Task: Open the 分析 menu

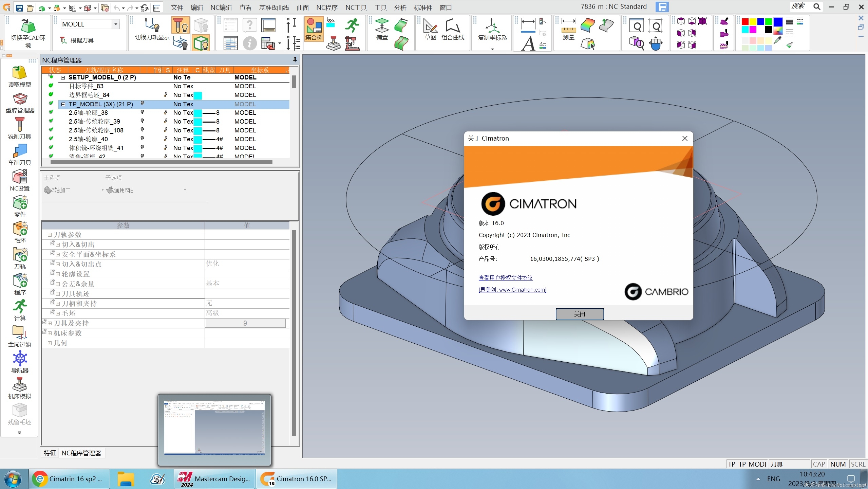Action: tap(400, 7)
